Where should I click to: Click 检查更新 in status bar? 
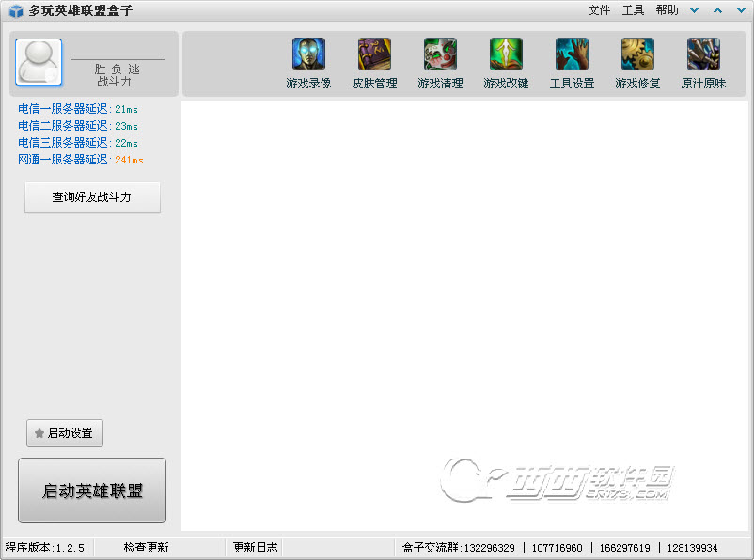click(146, 548)
